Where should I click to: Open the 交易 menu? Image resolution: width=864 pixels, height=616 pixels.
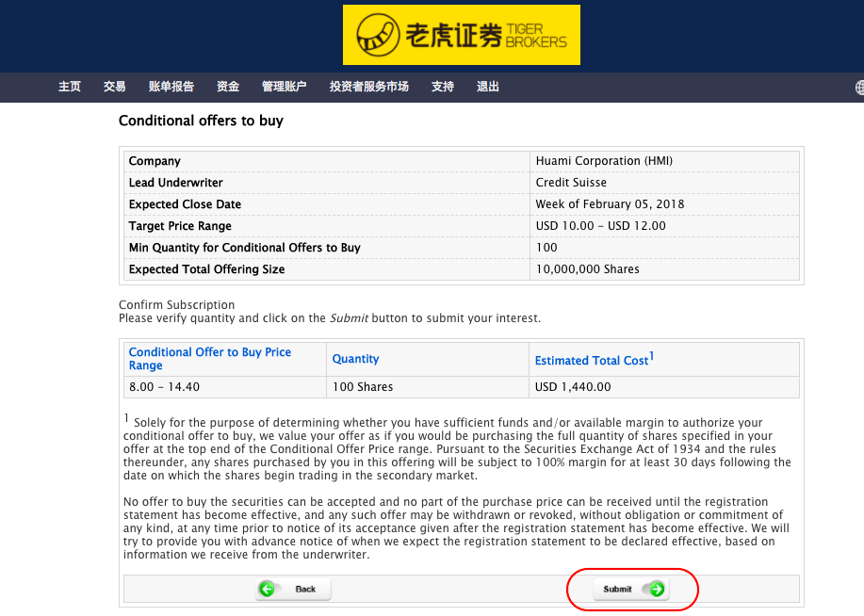(x=115, y=87)
